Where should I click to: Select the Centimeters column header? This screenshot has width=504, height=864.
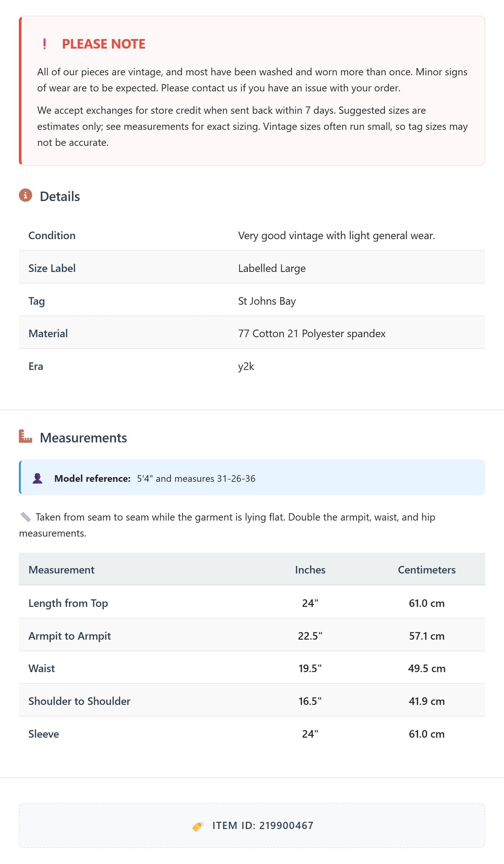[x=427, y=570]
